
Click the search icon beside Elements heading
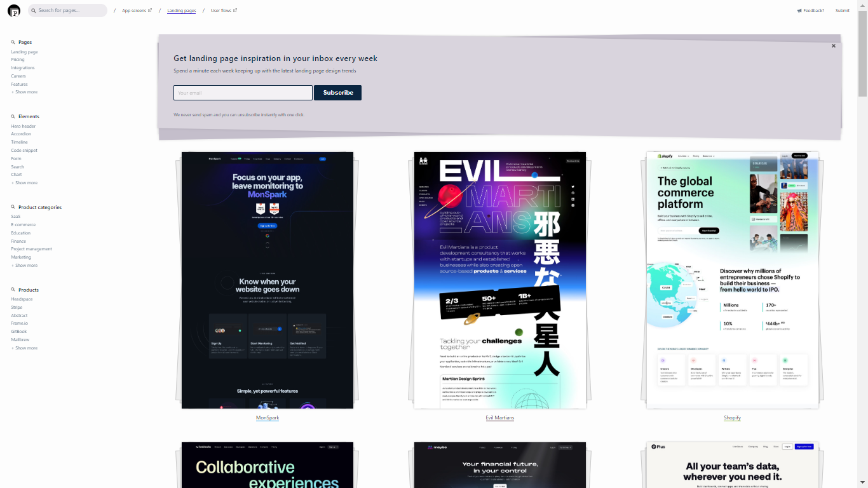(x=13, y=116)
